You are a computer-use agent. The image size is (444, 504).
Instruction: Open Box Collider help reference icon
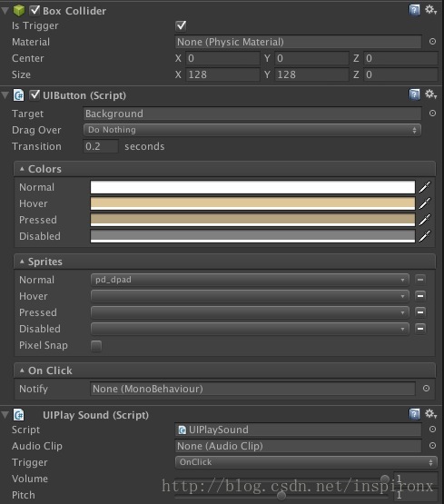(414, 10)
